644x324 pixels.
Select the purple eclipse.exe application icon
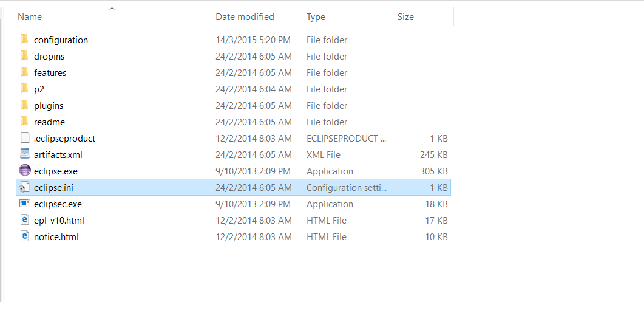pos(25,170)
